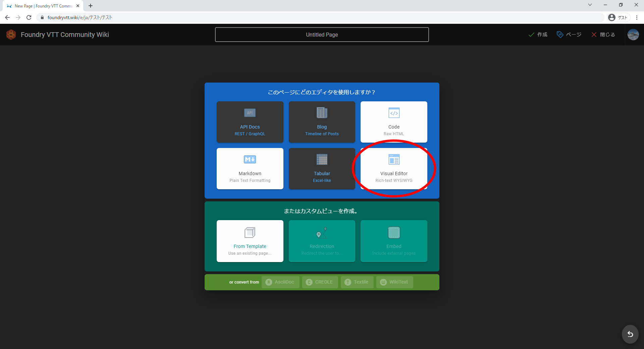Select the Tabular Excel-like editor
Screen dimensions: 644x349
(x=322, y=169)
